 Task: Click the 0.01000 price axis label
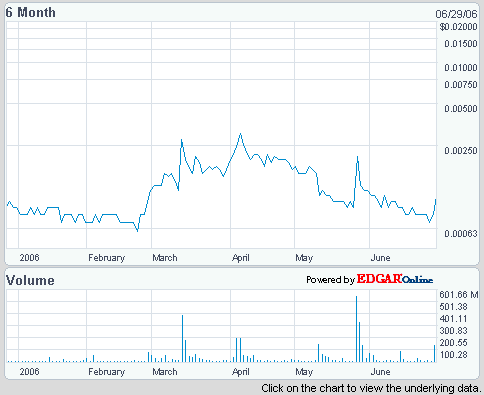point(461,68)
